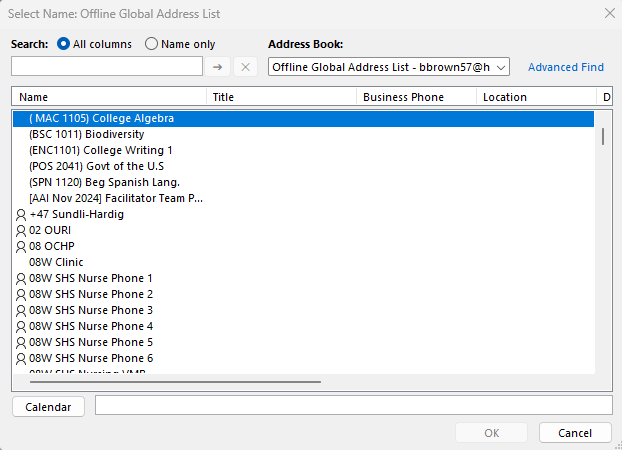Click person icon beside 02 OURI
Image resolution: width=622 pixels, height=450 pixels.
pos(21,230)
